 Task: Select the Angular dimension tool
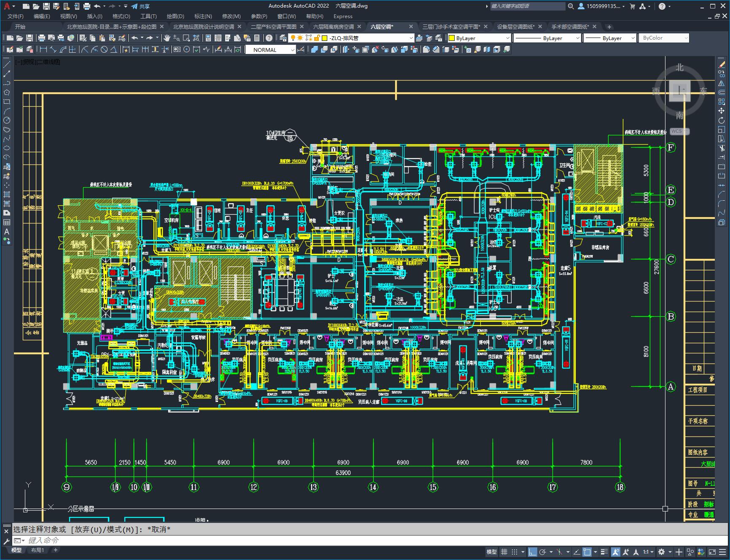tap(113, 49)
